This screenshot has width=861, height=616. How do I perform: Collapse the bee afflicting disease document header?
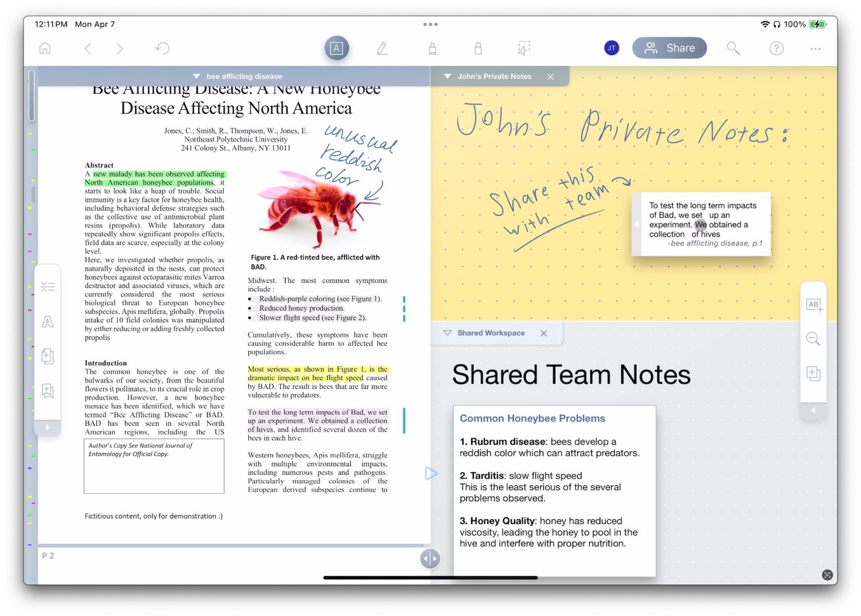pos(196,76)
